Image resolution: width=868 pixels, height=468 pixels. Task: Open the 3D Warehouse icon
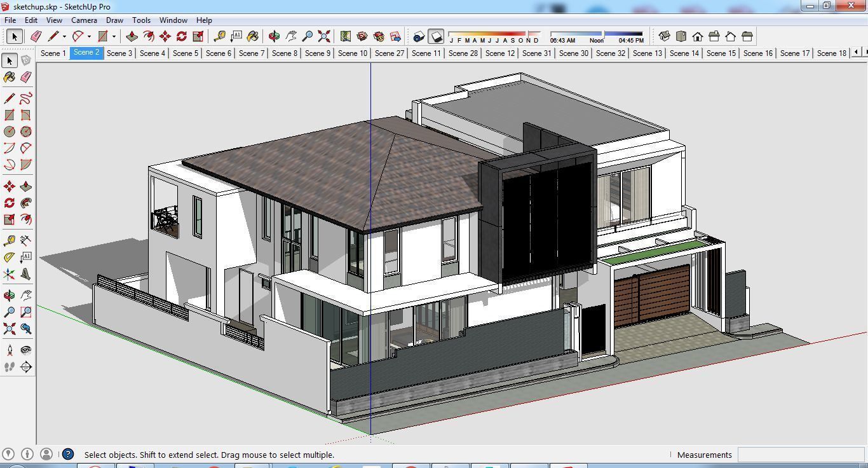click(362, 36)
